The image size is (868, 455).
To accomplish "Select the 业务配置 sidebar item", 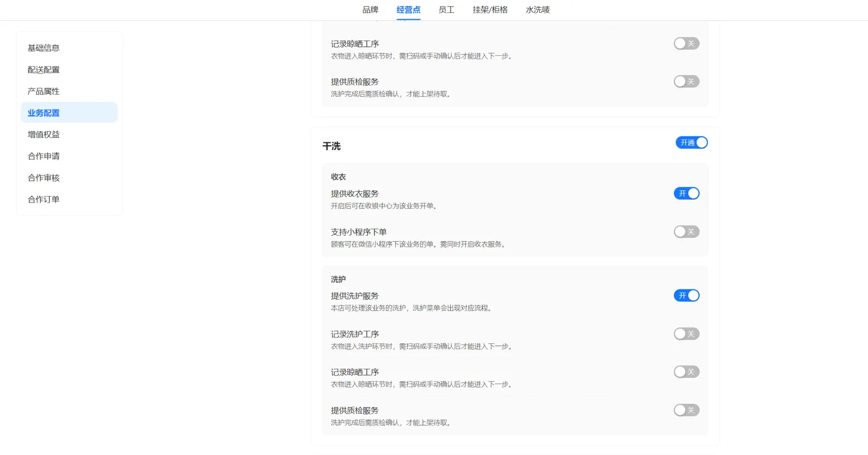I will tap(69, 113).
